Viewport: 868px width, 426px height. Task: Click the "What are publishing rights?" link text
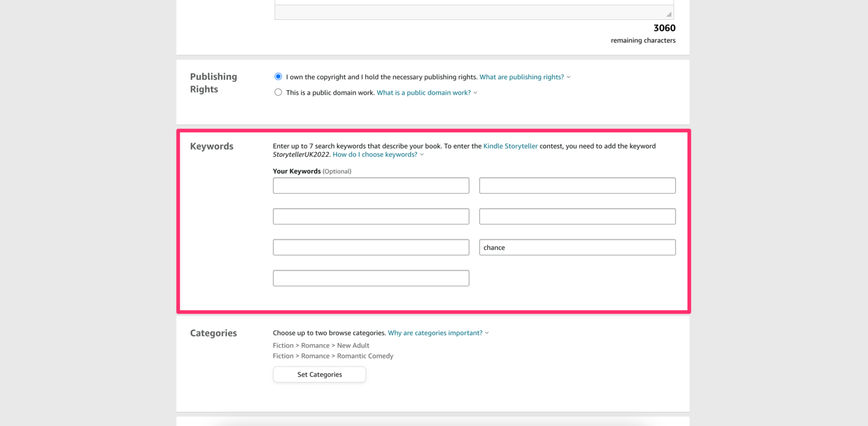click(521, 77)
